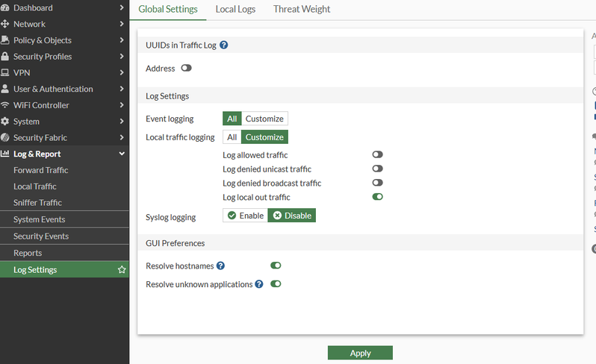The height and width of the screenshot is (364, 596).
Task: Click the WiFi Controller signal icon
Action: [x=5, y=105]
